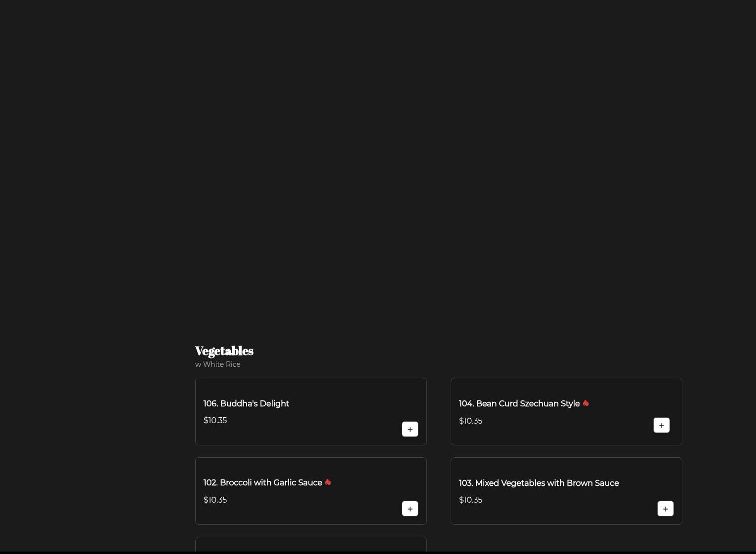Open the 106. Buddha's Delight item title
The image size is (756, 554).
pos(246,404)
